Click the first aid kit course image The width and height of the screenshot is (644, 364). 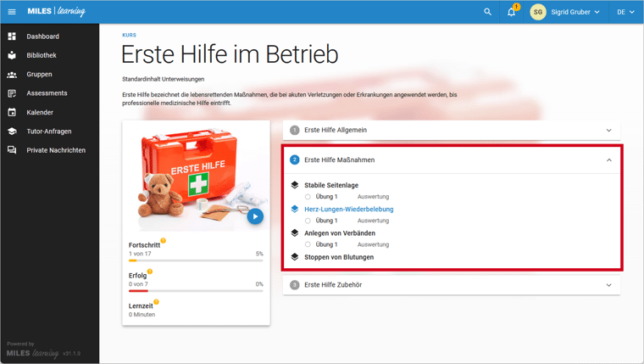pos(196,178)
